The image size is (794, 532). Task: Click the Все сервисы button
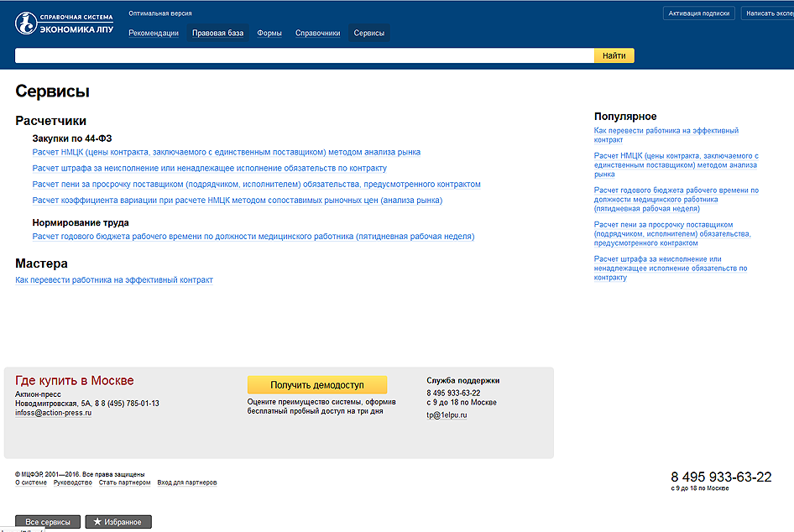click(x=48, y=522)
